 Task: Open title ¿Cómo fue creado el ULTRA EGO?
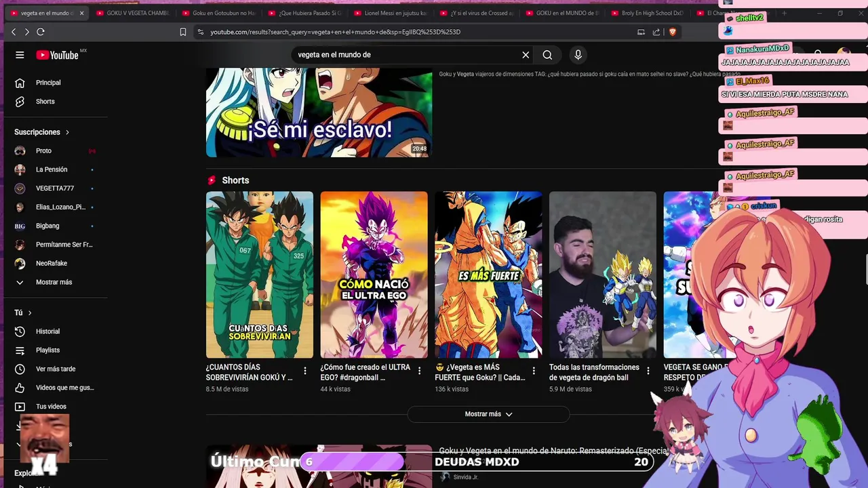(x=366, y=372)
